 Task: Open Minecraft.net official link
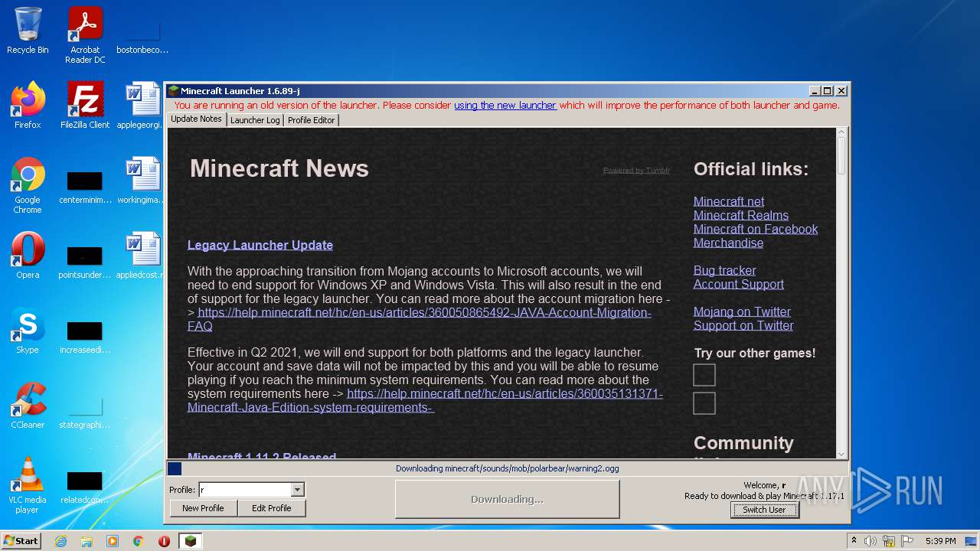click(729, 201)
